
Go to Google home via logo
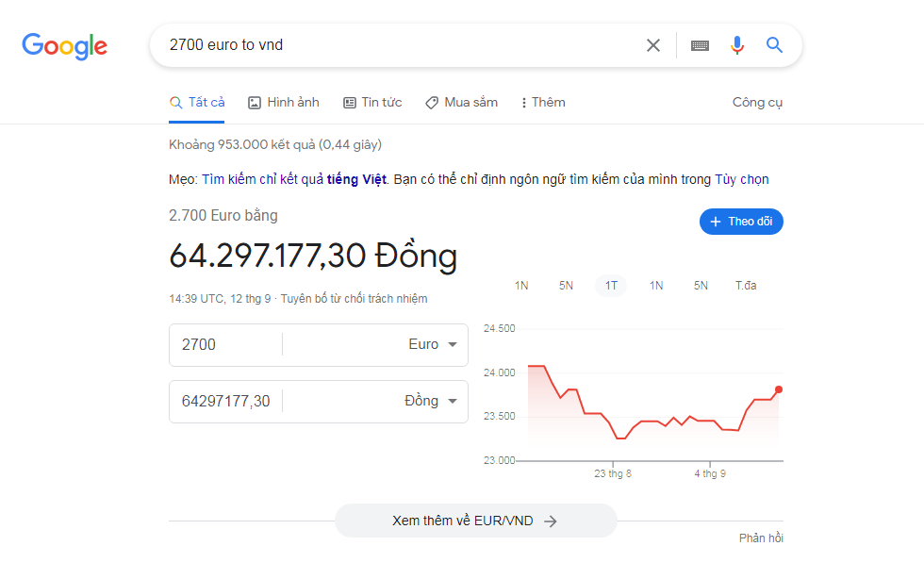click(65, 45)
